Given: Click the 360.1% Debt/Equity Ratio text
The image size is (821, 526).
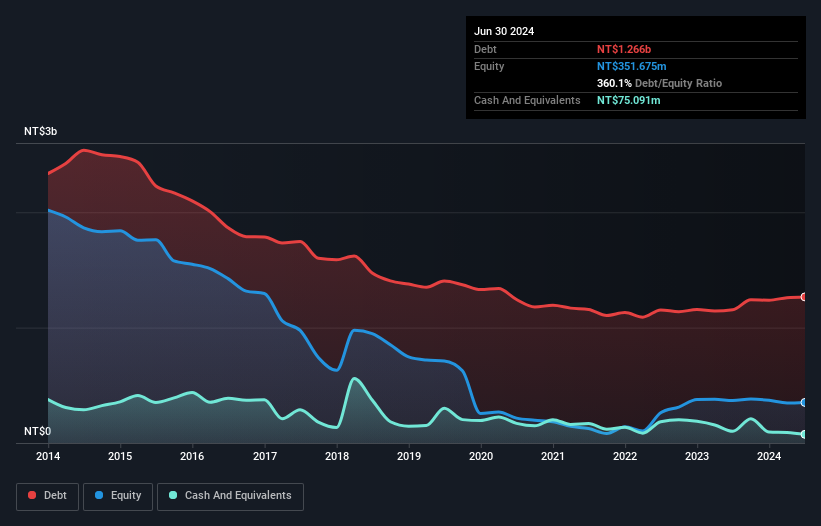Looking at the screenshot, I should 659,83.
